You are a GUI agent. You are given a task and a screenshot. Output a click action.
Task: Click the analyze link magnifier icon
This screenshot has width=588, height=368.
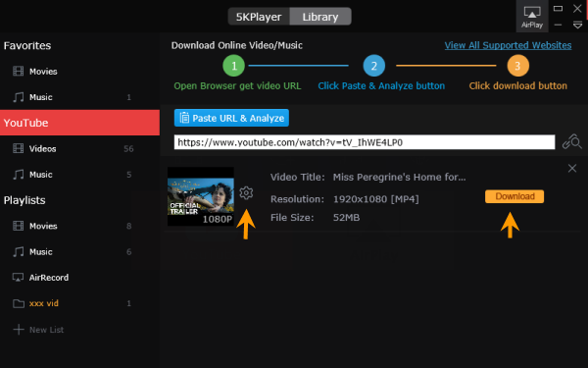tap(572, 142)
